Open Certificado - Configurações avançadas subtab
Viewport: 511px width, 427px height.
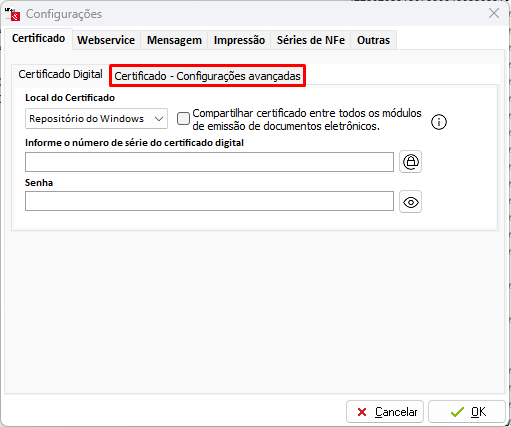[207, 76]
